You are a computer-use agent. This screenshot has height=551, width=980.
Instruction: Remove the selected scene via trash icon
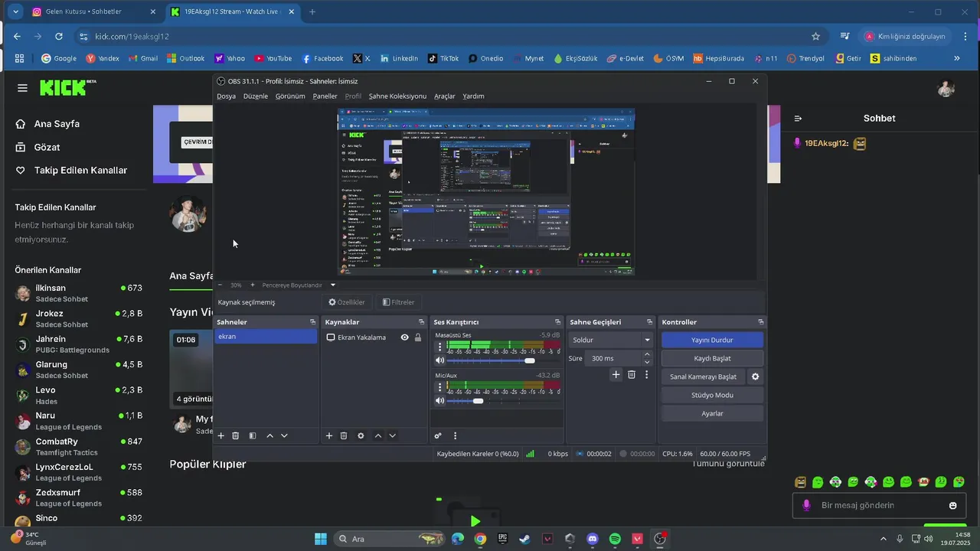[x=236, y=435]
